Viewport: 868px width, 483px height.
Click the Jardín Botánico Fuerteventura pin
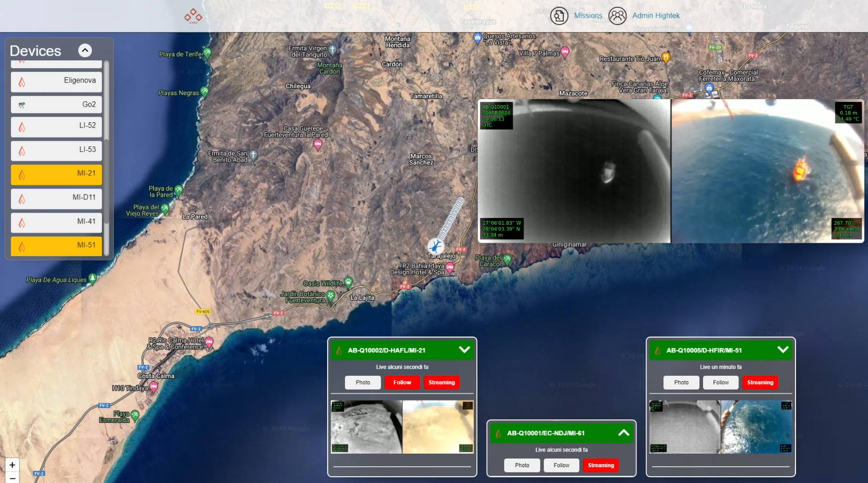coord(331,296)
